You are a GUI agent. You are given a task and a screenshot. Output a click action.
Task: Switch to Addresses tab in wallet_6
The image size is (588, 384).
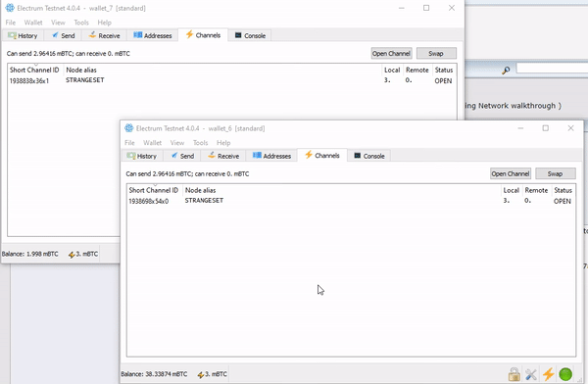(x=271, y=156)
